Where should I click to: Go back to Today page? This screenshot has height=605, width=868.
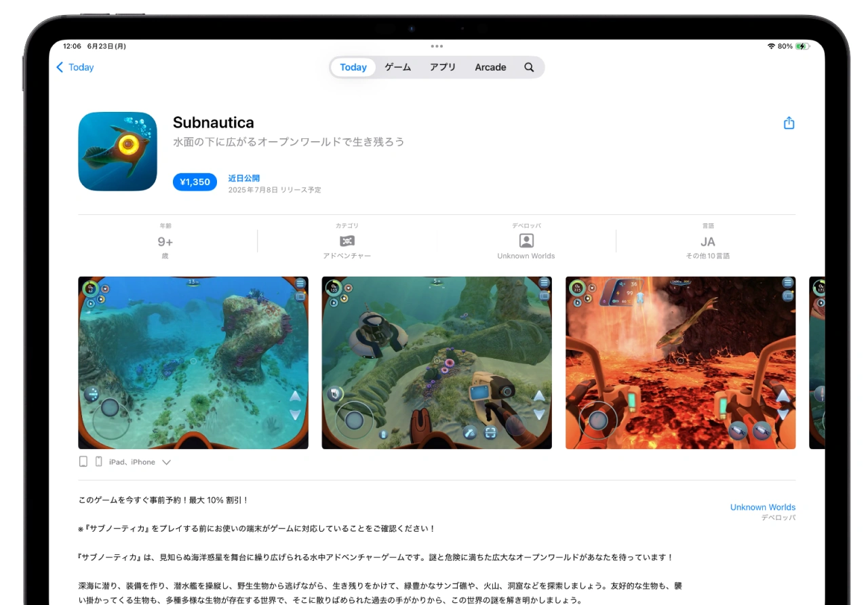click(x=75, y=67)
